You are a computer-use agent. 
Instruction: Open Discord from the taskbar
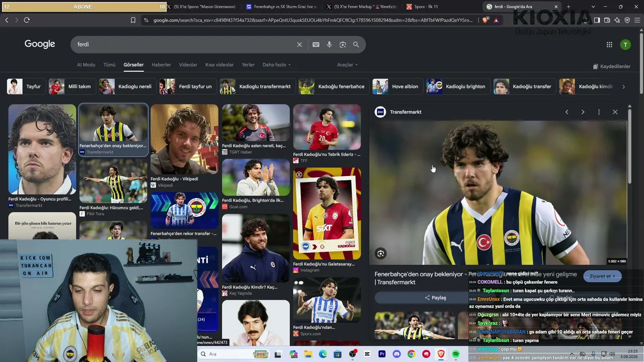pyautogui.click(x=396, y=354)
